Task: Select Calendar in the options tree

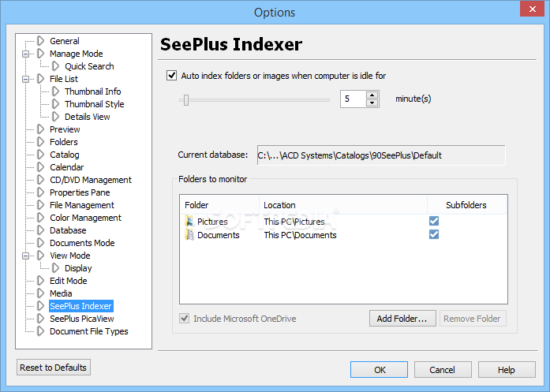Action: point(66,167)
